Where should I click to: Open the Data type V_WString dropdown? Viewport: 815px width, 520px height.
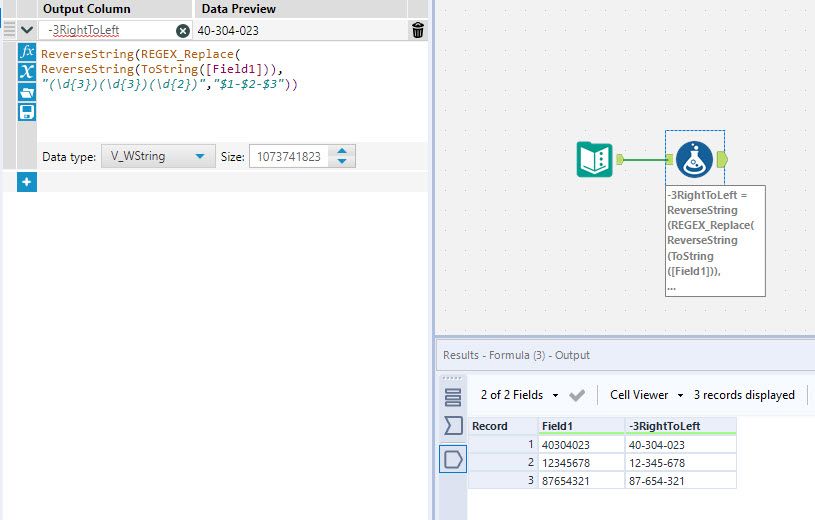pyautogui.click(x=158, y=156)
